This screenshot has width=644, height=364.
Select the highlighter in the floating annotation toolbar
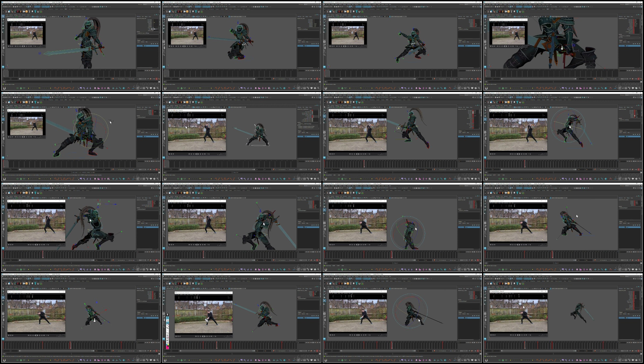tap(168, 323)
